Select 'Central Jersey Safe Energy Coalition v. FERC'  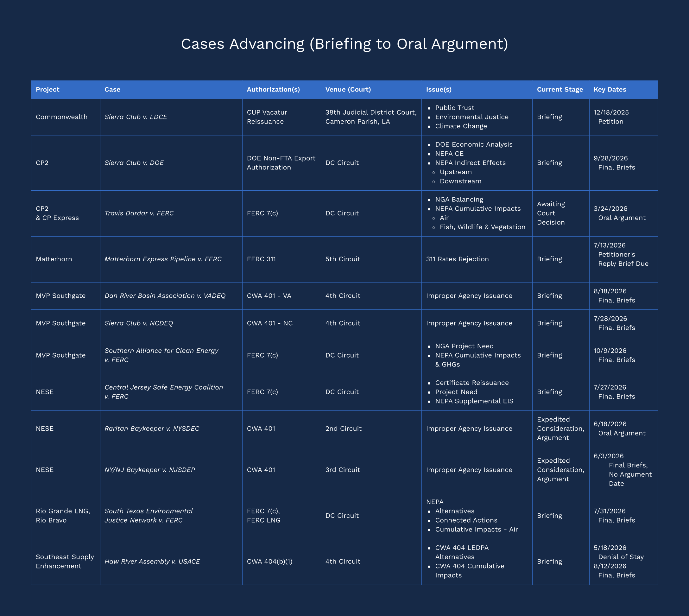164,392
